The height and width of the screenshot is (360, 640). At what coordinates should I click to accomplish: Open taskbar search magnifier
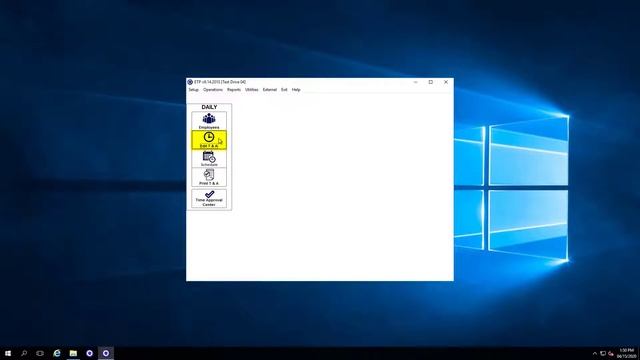click(24, 353)
